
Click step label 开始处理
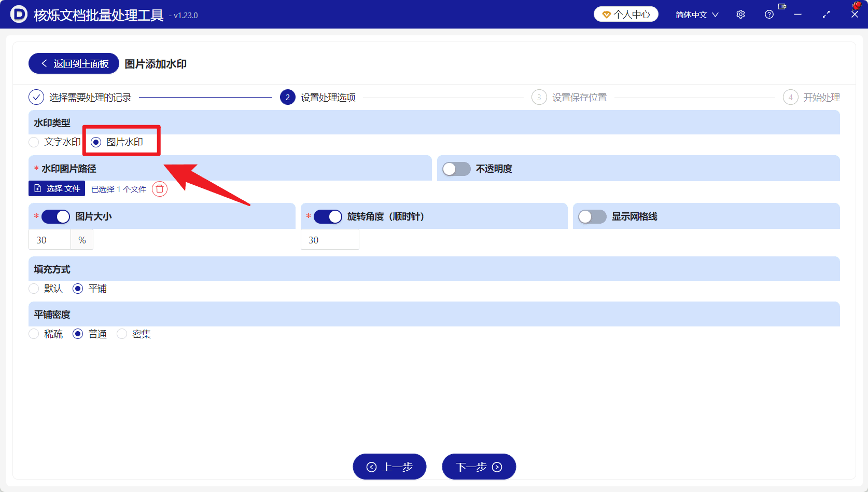(x=822, y=98)
